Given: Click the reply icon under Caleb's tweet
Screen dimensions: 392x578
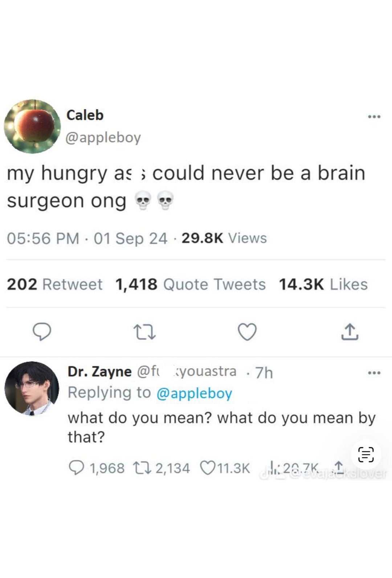Looking at the screenshot, I should [x=42, y=331].
